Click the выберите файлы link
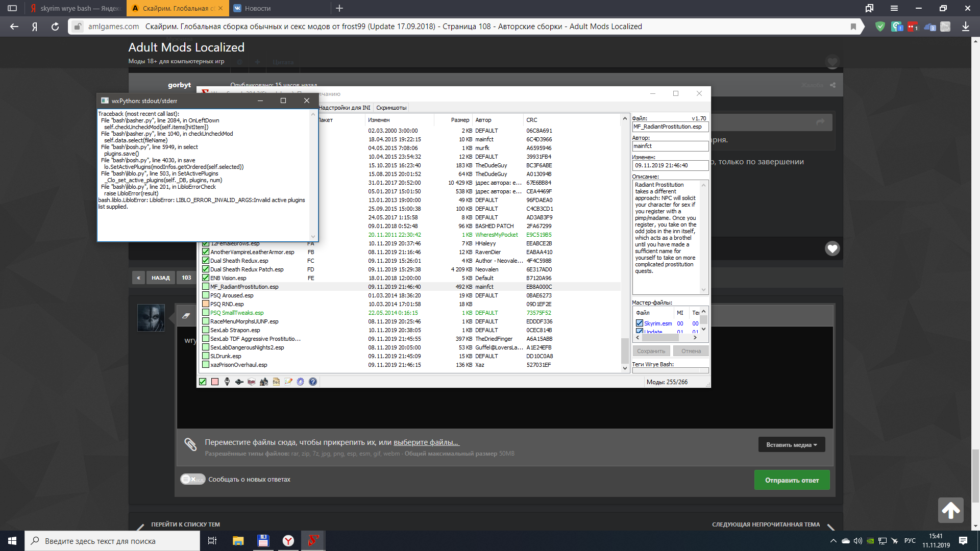The width and height of the screenshot is (980, 551). (426, 442)
